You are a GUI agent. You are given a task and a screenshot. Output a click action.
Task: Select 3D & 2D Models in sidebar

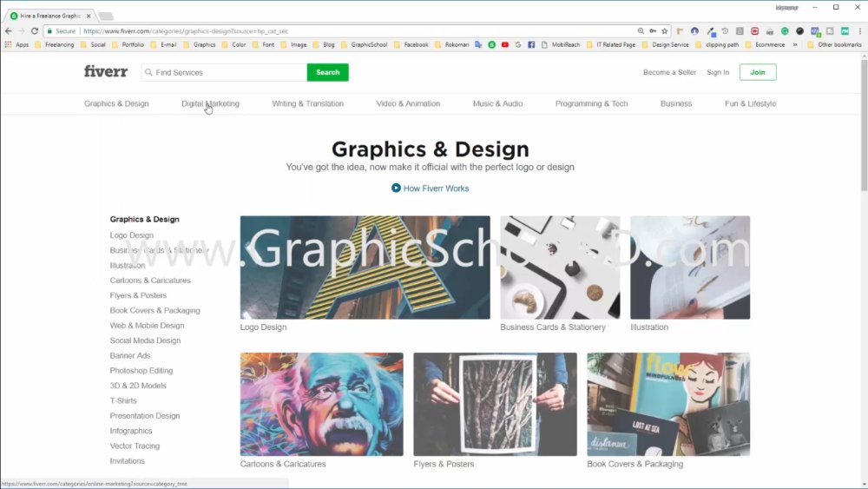coord(138,385)
